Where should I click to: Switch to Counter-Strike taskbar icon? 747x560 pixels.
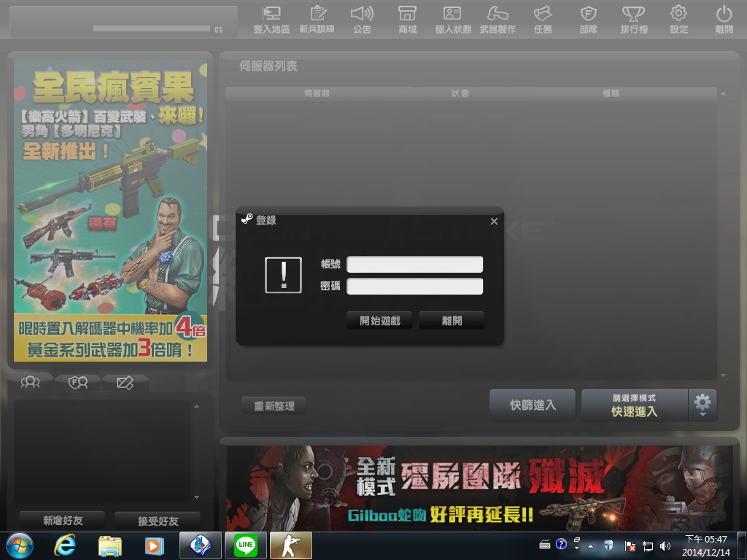pyautogui.click(x=290, y=545)
